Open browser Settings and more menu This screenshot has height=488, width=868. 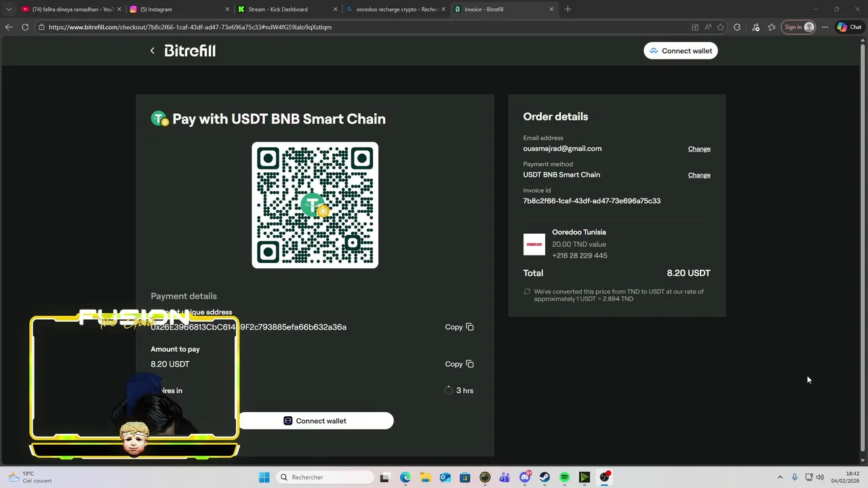825,27
